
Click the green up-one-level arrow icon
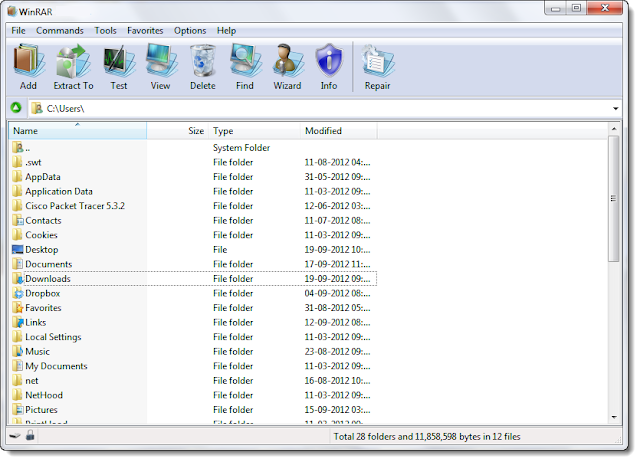(x=16, y=108)
